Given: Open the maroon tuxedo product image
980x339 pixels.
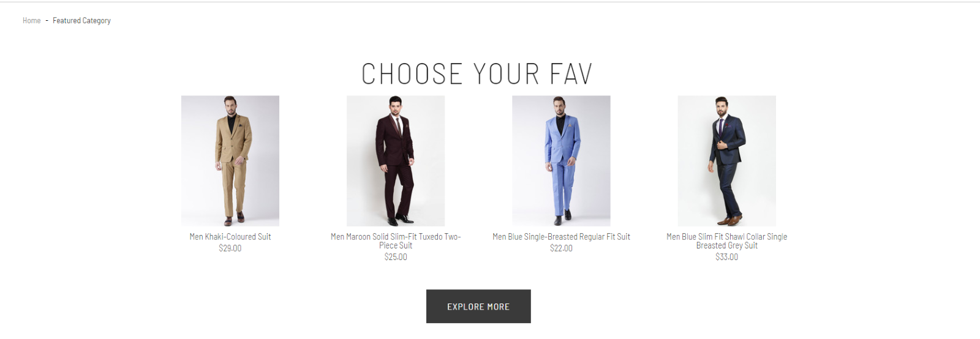Looking at the screenshot, I should pyautogui.click(x=396, y=160).
